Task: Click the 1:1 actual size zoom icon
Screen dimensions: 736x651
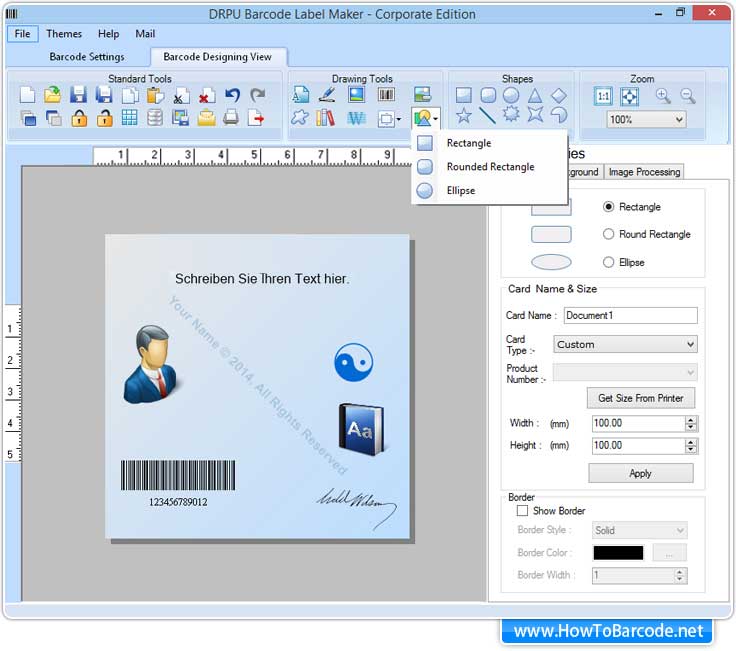Action: click(x=603, y=97)
